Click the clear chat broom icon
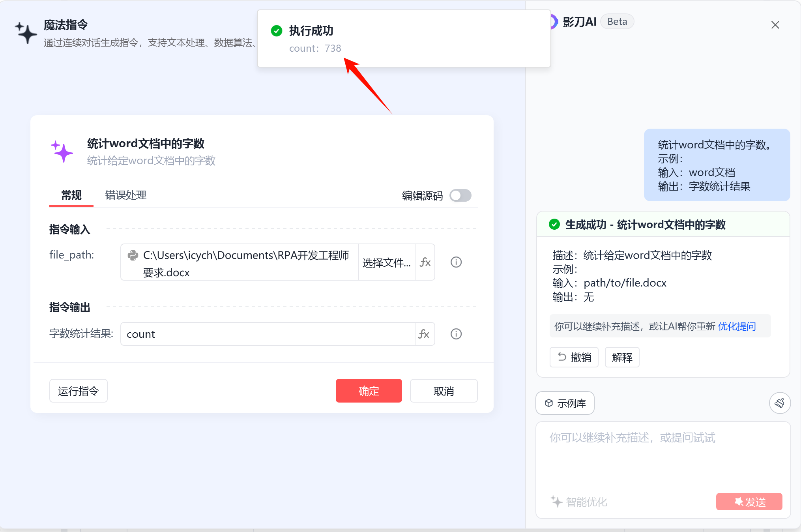This screenshot has width=801, height=532. click(779, 403)
